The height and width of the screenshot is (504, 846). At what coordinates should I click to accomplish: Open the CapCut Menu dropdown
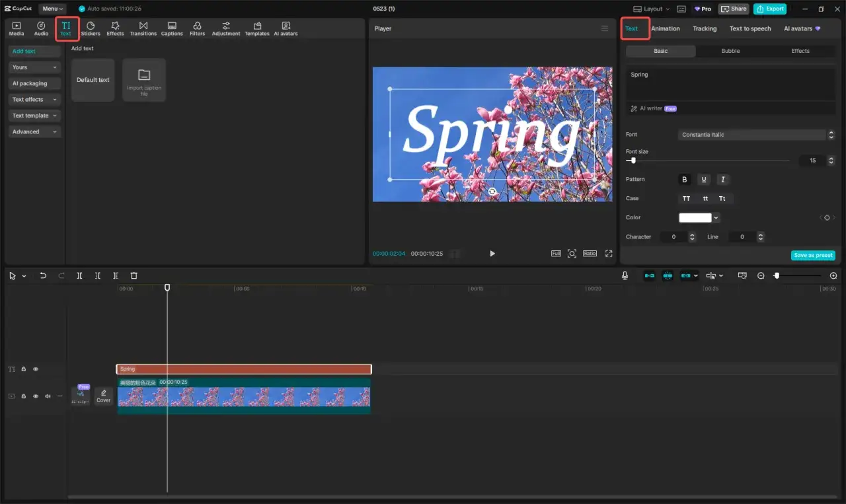click(x=52, y=9)
